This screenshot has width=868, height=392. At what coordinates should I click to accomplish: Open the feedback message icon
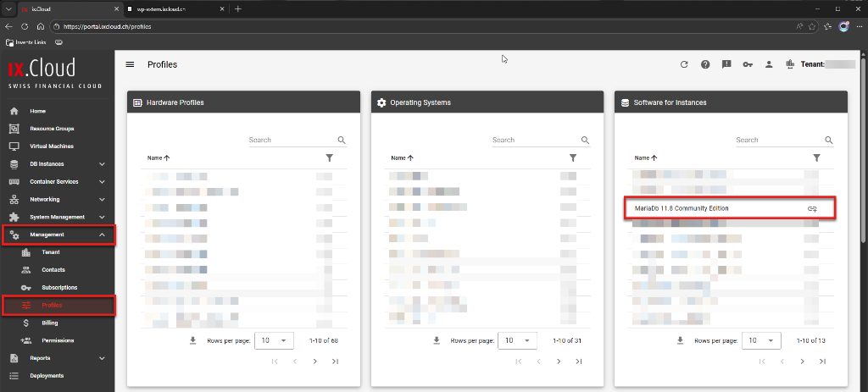click(x=726, y=64)
